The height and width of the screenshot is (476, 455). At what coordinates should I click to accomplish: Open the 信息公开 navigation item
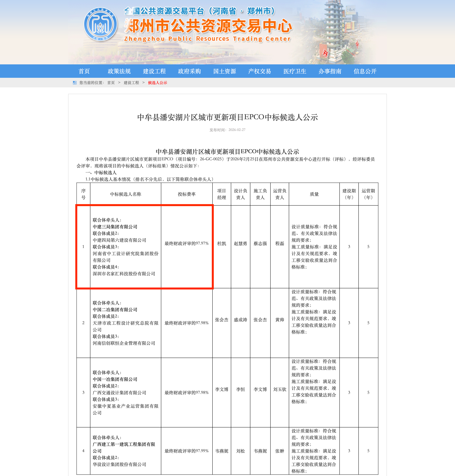365,71
